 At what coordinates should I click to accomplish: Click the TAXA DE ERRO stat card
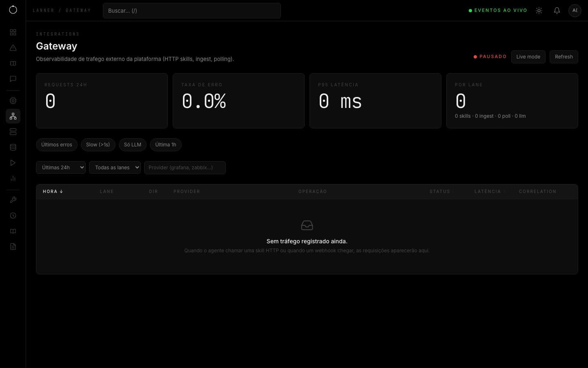point(238,101)
